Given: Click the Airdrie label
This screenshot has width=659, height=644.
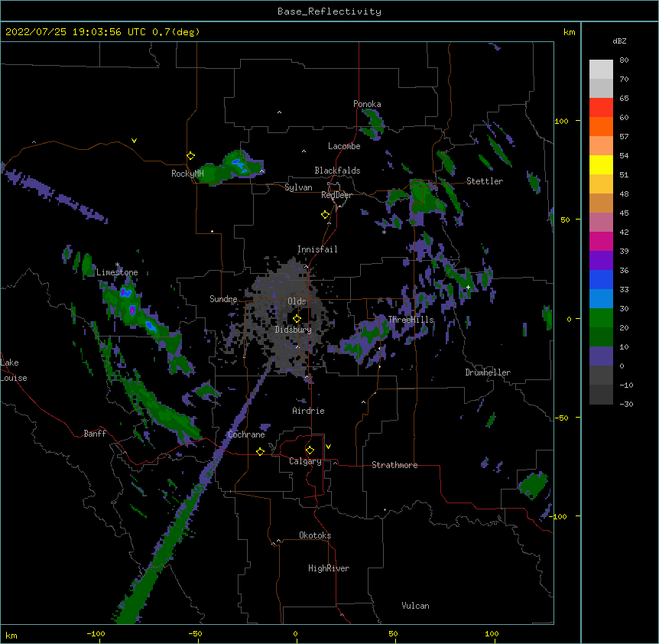Looking at the screenshot, I should (x=308, y=411).
